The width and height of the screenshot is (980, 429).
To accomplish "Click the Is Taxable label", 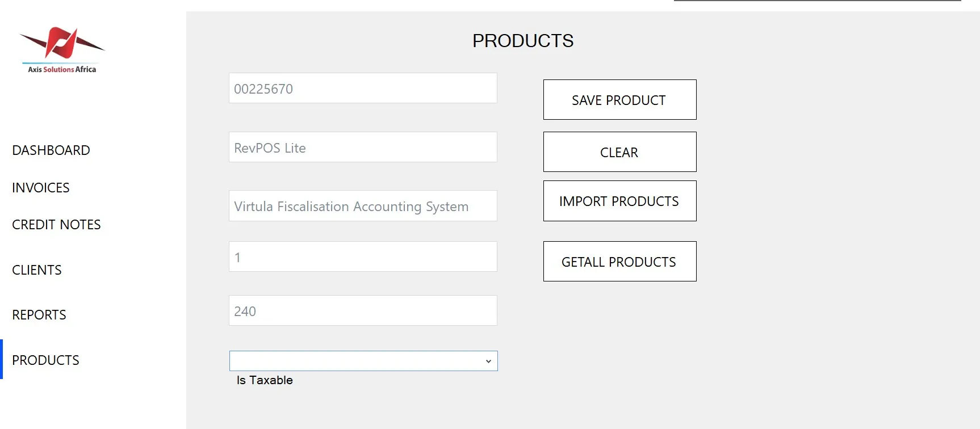I will tap(265, 380).
